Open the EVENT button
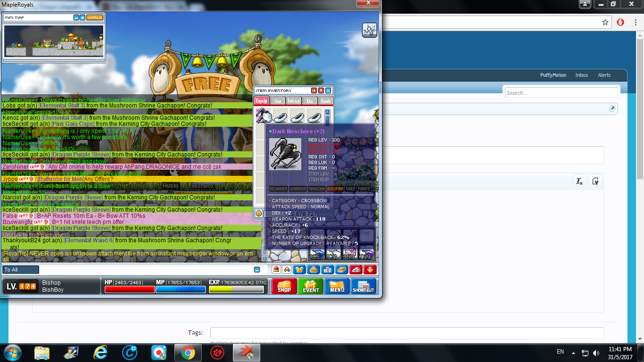Viewport: 644px width, 362px height. coord(311,286)
